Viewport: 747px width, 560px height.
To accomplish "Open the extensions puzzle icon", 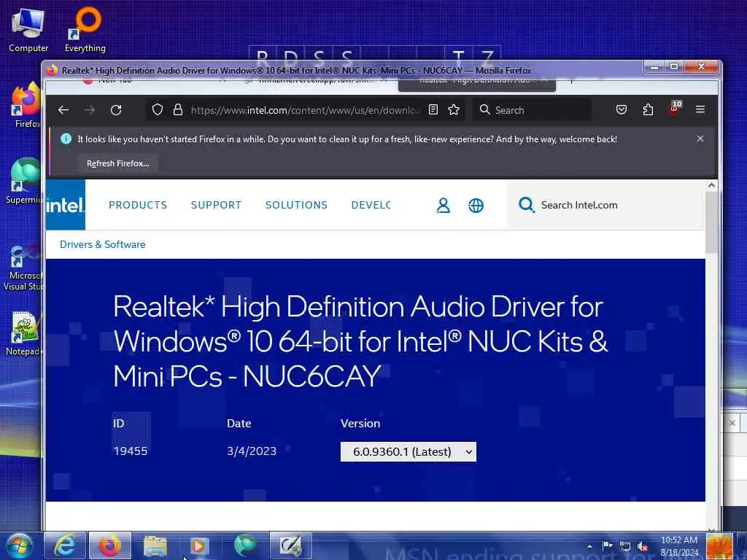I will click(x=648, y=110).
